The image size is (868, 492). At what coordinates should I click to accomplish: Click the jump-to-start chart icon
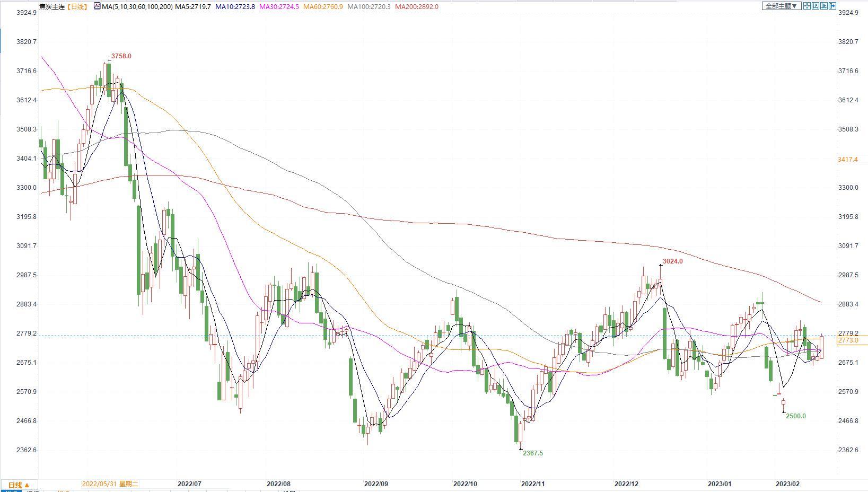tap(816, 6)
